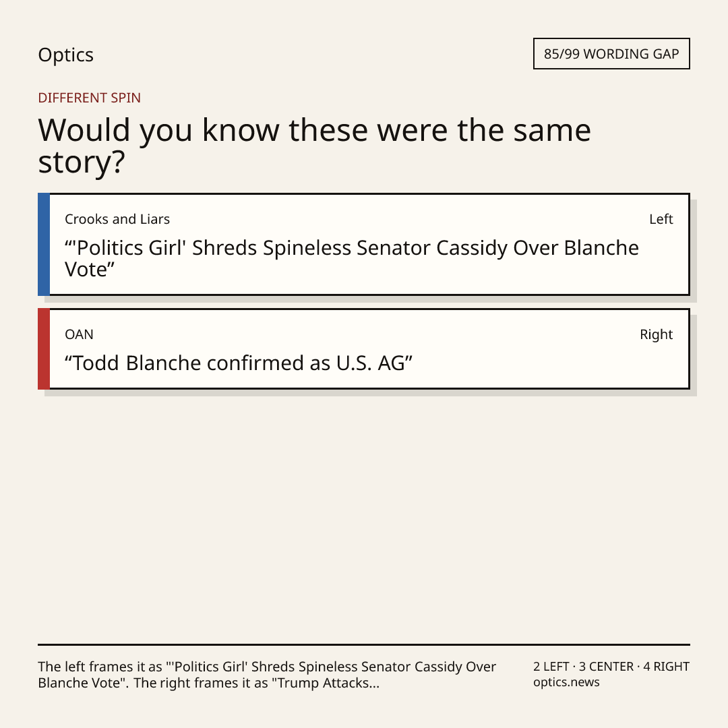Click the OAN source name
728x728 pixels.
coord(79,334)
